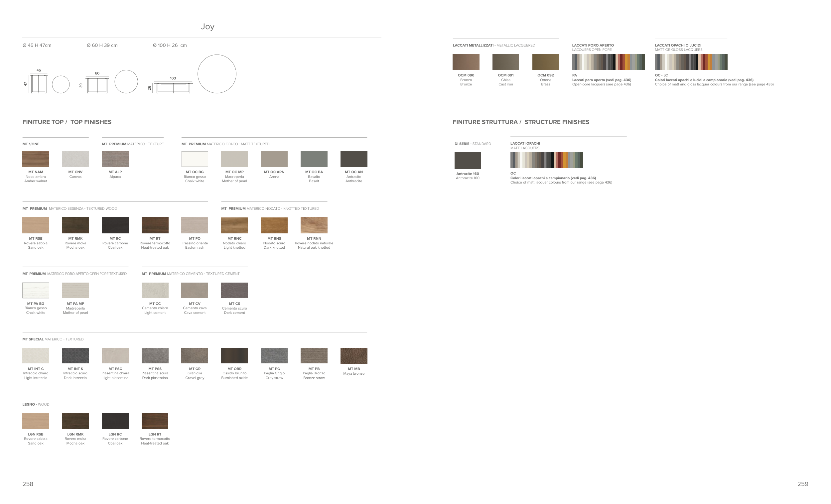The height and width of the screenshot is (504, 831).
Task: Choose the MT MB Maya bronze swatch
Action: point(354,356)
